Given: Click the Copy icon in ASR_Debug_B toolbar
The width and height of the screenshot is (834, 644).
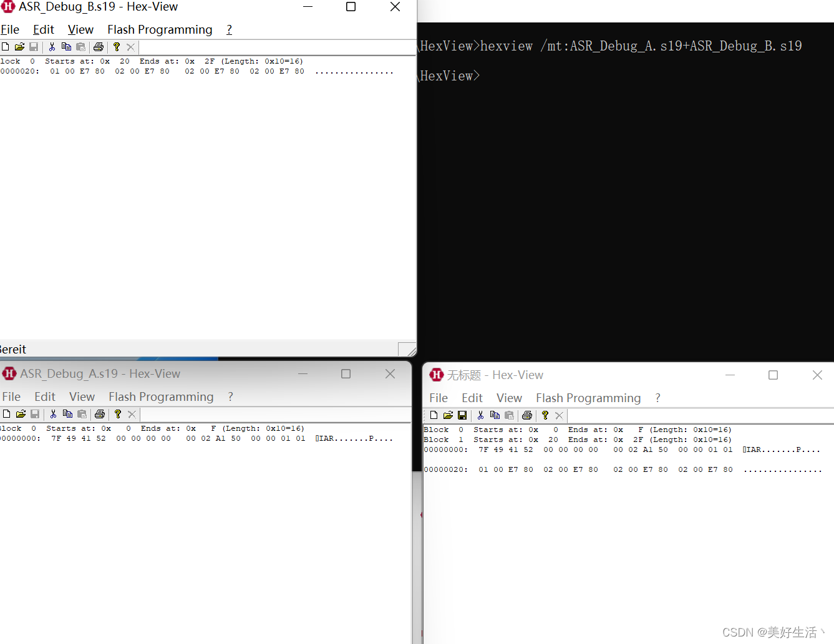Looking at the screenshot, I should 67,46.
